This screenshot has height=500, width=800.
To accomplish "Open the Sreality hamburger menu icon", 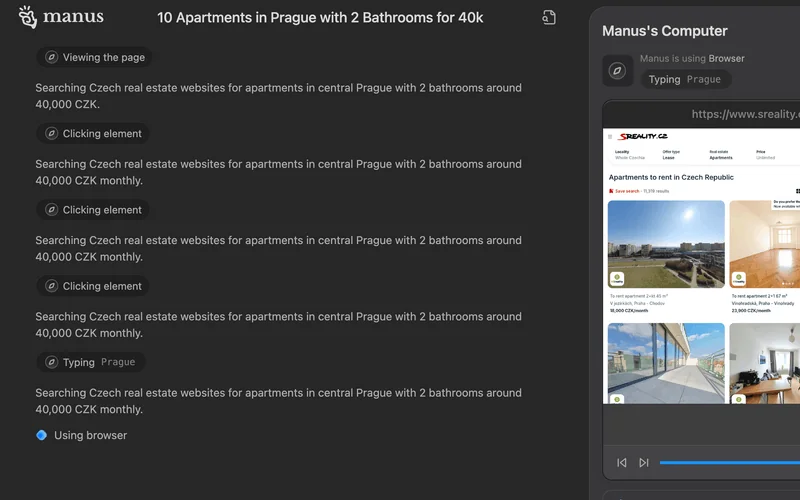I will pos(610,136).
